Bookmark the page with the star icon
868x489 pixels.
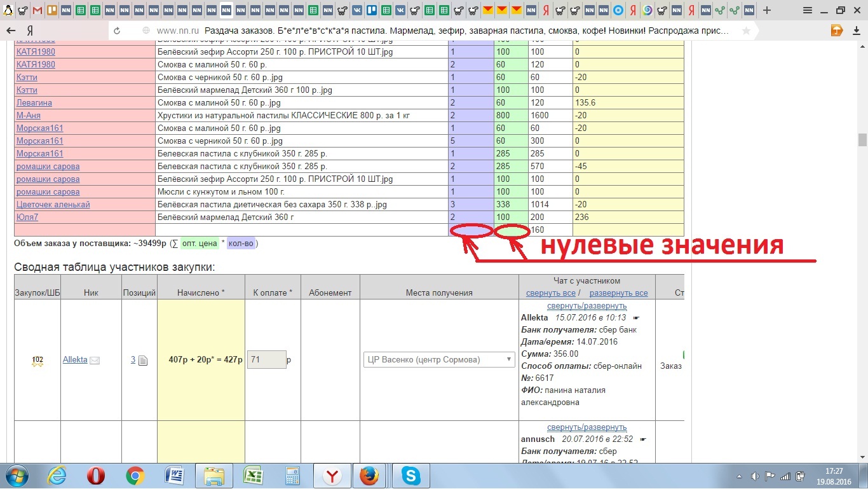click(x=746, y=31)
